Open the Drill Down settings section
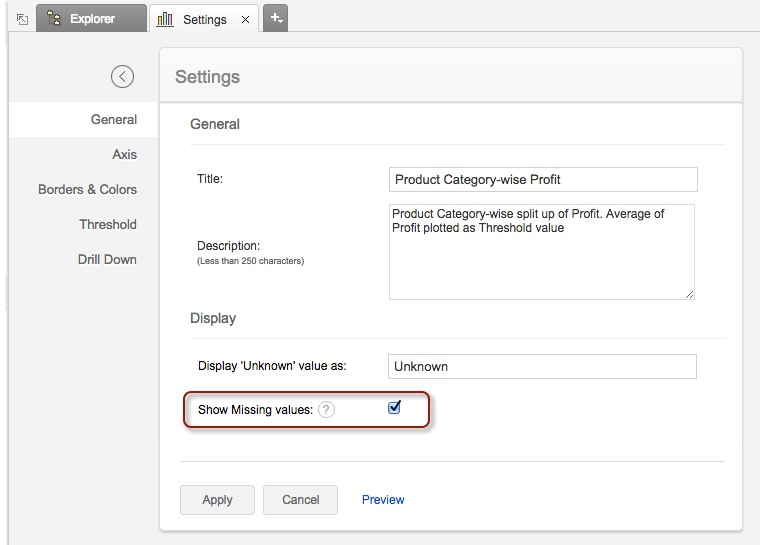760x545 pixels. pyautogui.click(x=107, y=259)
